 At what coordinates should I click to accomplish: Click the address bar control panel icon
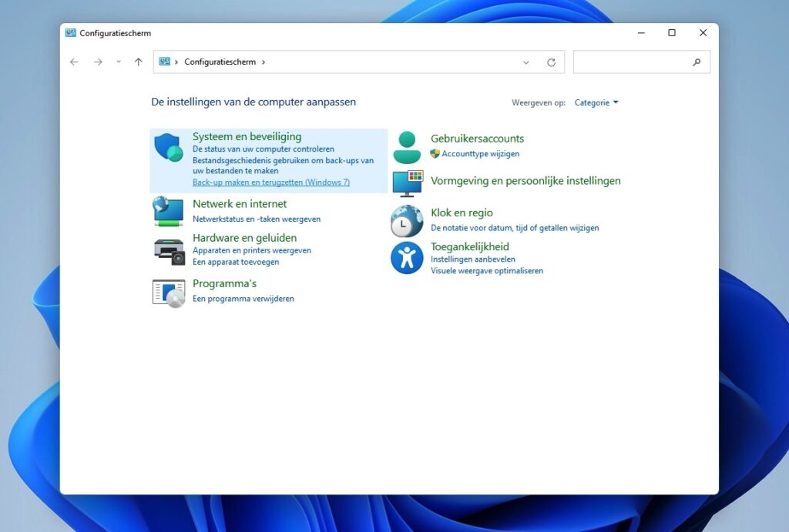pyautogui.click(x=165, y=62)
